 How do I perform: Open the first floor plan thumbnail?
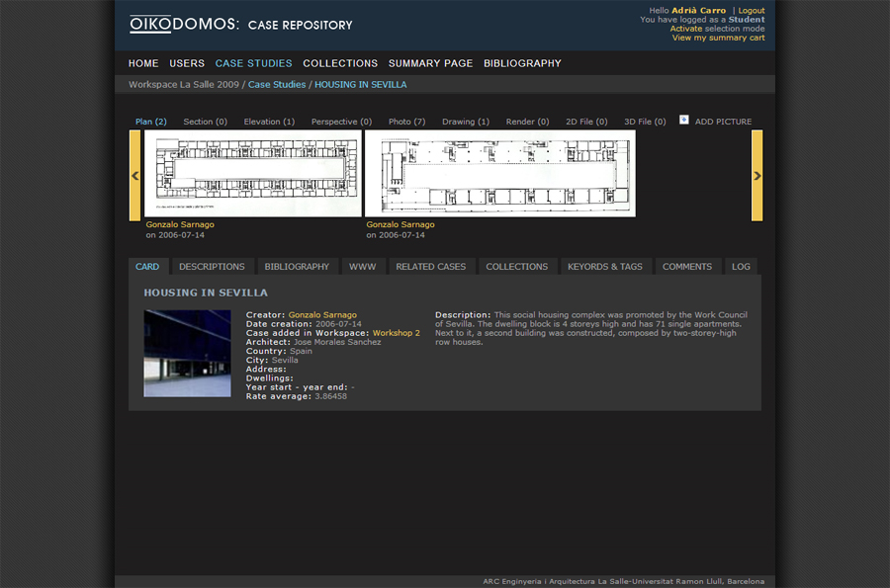click(253, 173)
